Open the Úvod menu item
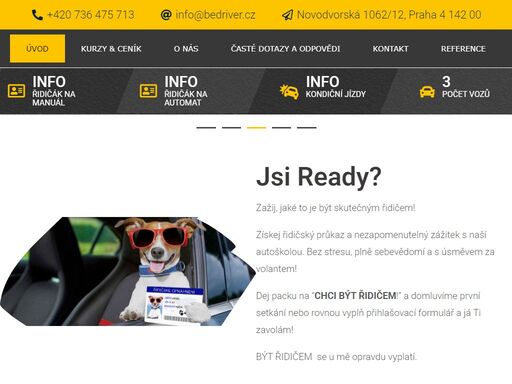Screen dimensions: 512x384 tap(37, 49)
